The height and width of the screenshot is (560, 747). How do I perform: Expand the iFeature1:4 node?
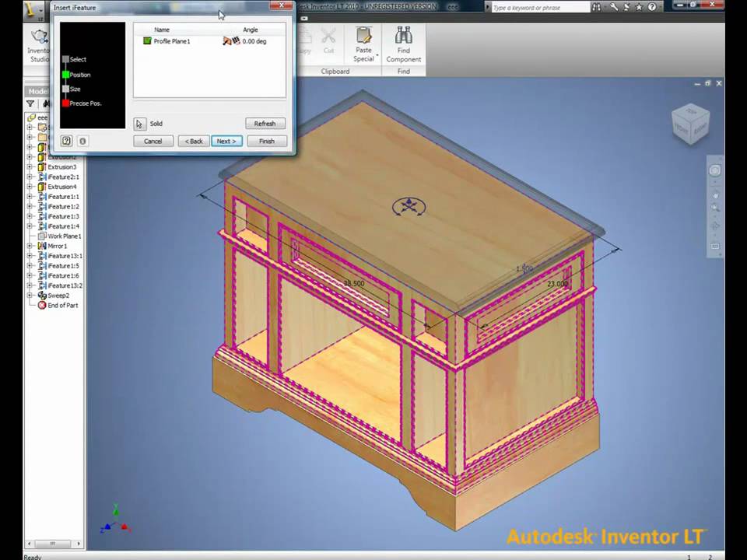point(30,226)
